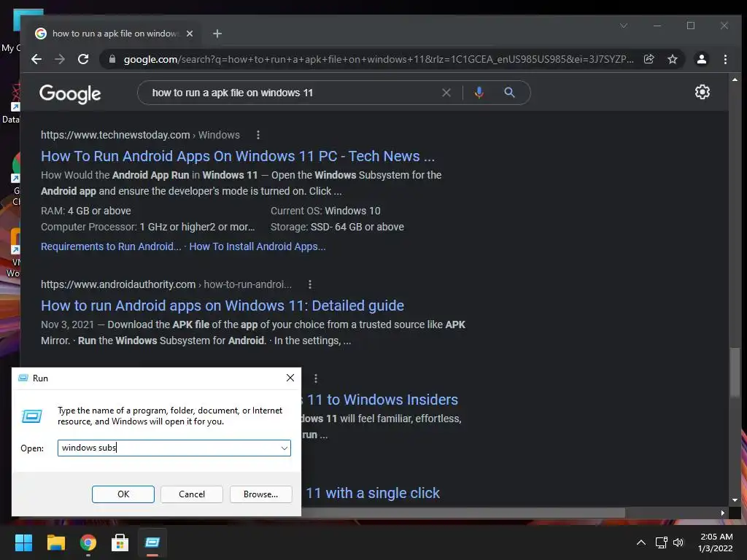Screen dimensions: 747x560
Task: Open Chrome's three-dot menu
Action: (725, 59)
